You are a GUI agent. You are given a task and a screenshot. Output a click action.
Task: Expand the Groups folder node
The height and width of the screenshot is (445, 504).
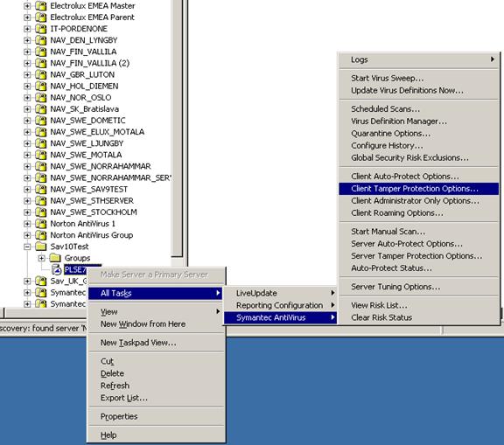pos(41,258)
